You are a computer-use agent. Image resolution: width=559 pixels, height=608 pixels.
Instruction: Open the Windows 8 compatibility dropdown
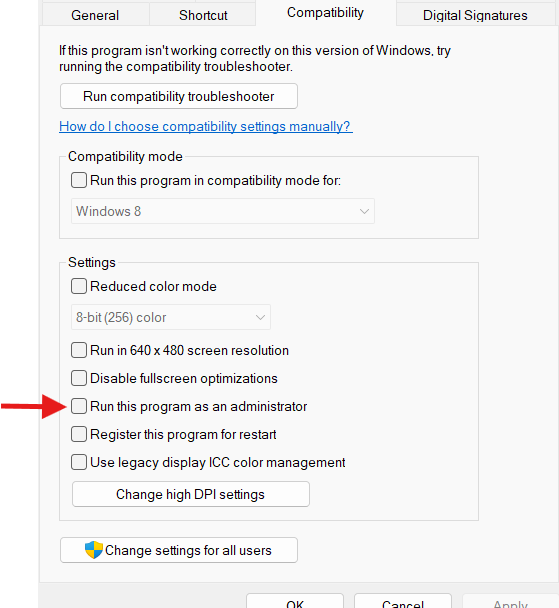pos(223,211)
